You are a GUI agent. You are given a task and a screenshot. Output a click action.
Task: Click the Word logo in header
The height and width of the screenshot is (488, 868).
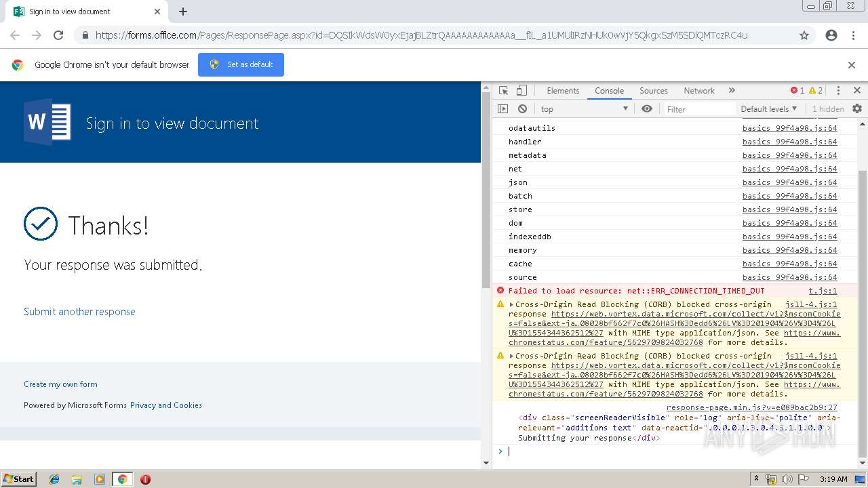[47, 122]
